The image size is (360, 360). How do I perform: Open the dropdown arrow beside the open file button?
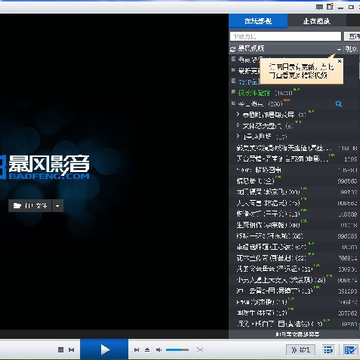pos(57,206)
